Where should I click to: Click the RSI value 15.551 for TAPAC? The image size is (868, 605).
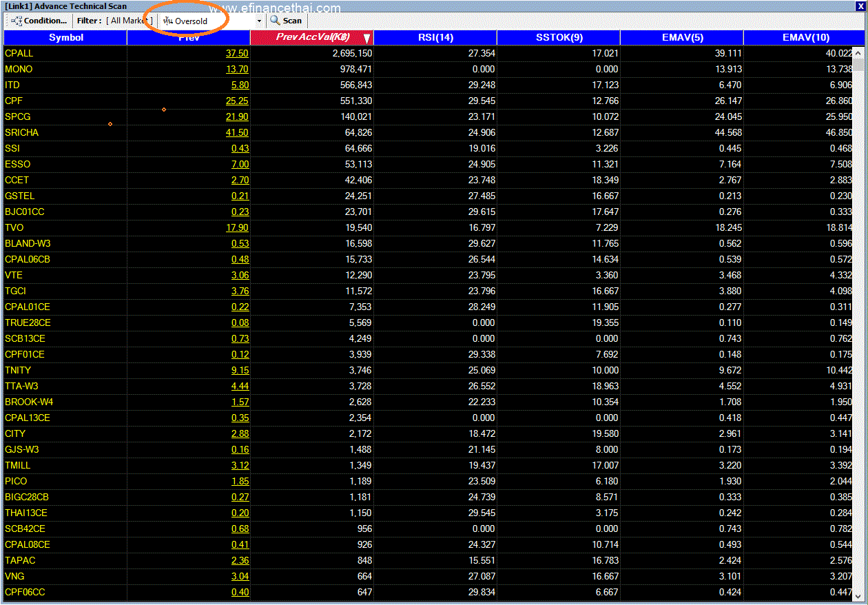pos(481,560)
